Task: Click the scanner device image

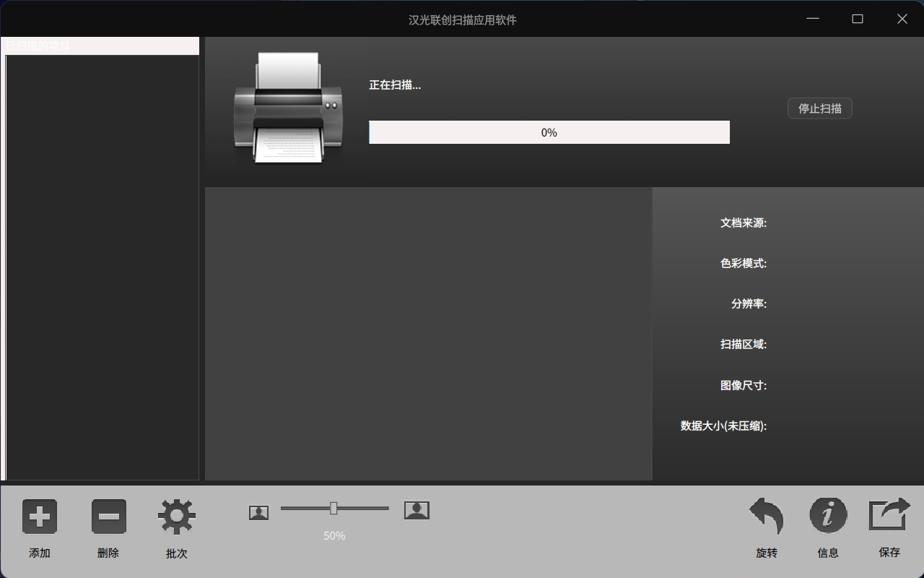Action: coord(287,108)
